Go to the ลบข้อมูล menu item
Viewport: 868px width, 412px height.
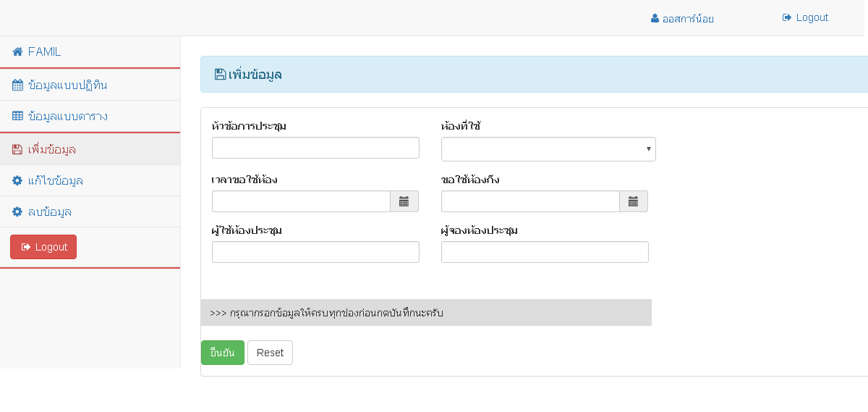click(49, 212)
